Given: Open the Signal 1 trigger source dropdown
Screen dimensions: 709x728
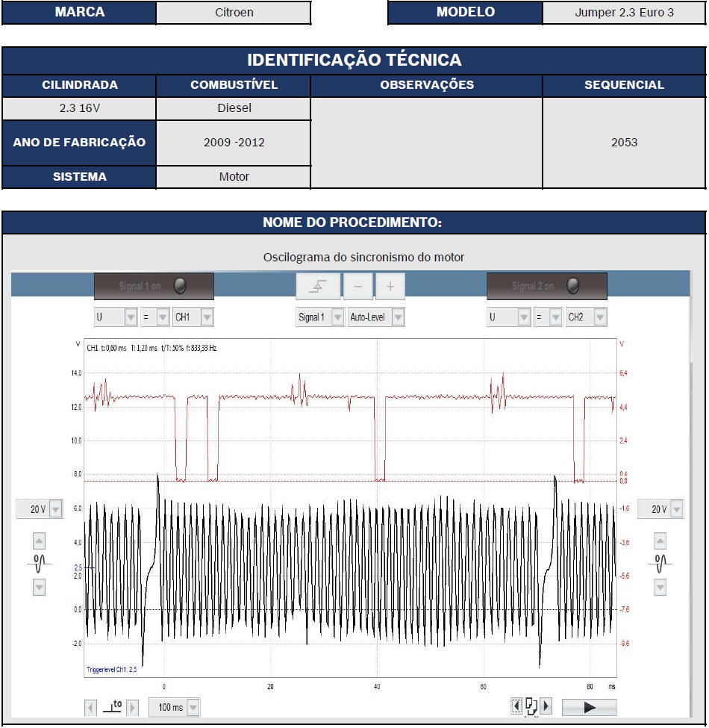Looking at the screenshot, I should (x=337, y=317).
